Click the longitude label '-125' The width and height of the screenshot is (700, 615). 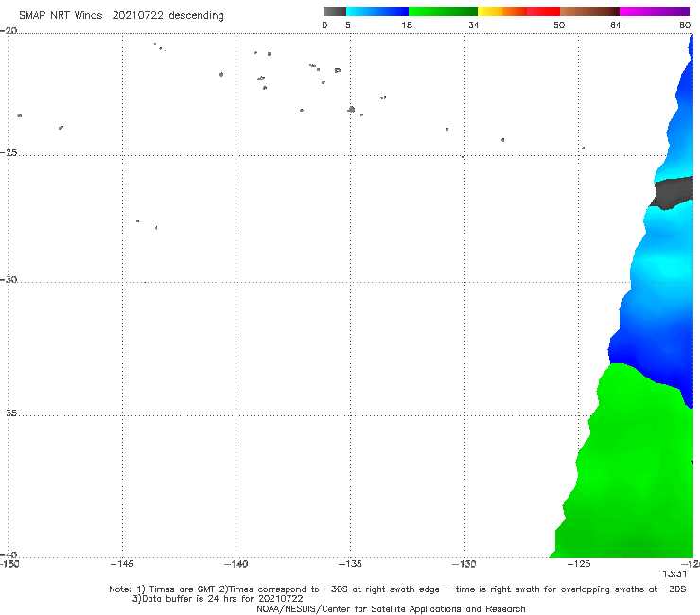(x=579, y=564)
